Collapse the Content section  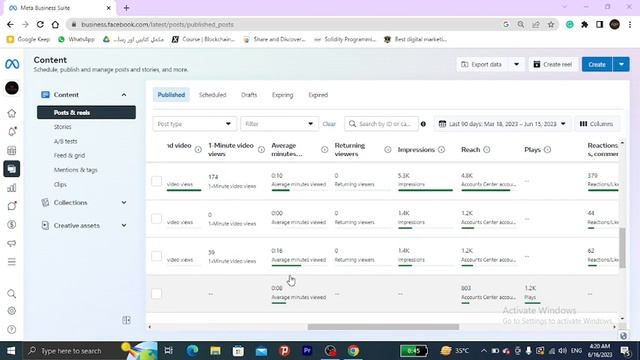[x=124, y=95]
